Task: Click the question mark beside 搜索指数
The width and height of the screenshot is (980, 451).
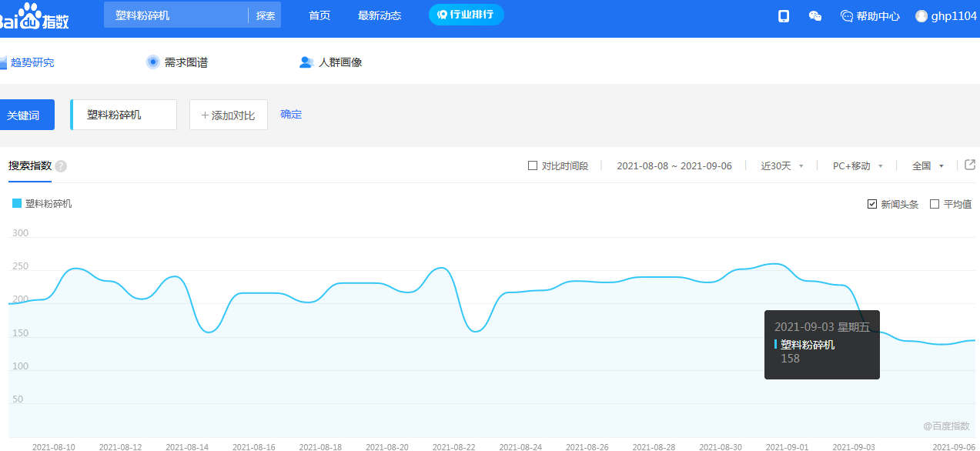Action: tap(61, 166)
